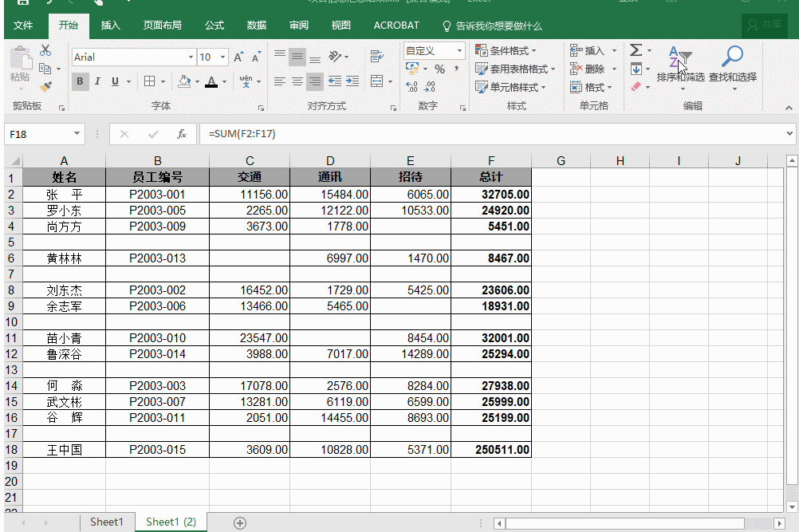Apply percent style
Viewport: 799px width, 532px height.
[x=439, y=69]
